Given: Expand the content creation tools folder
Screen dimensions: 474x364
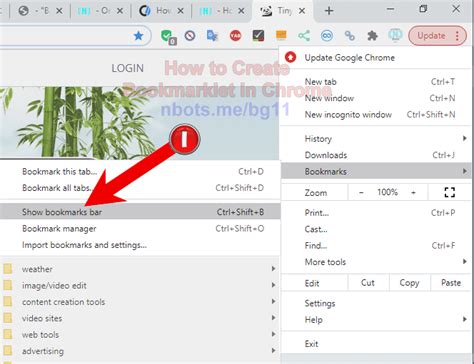Looking at the screenshot, I should click(x=140, y=302).
